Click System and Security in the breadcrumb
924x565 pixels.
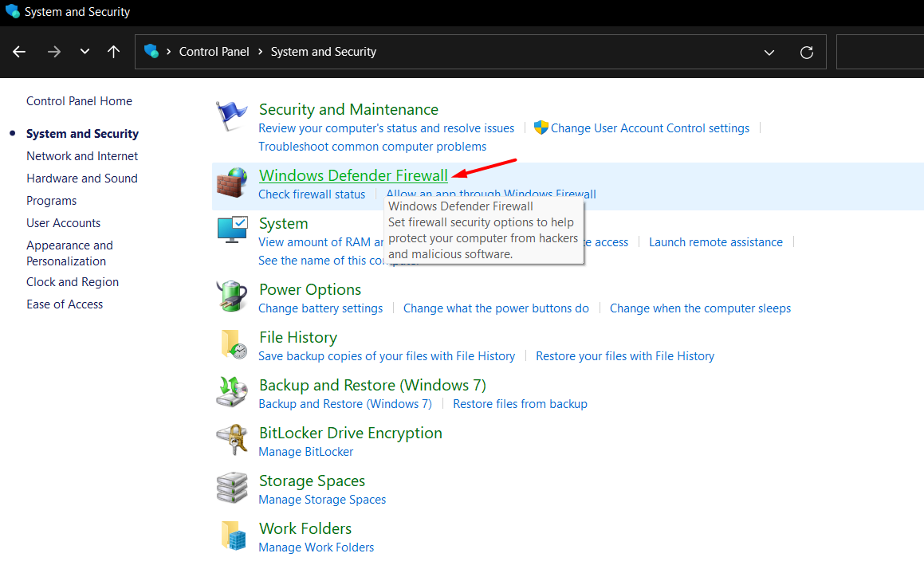coord(324,52)
